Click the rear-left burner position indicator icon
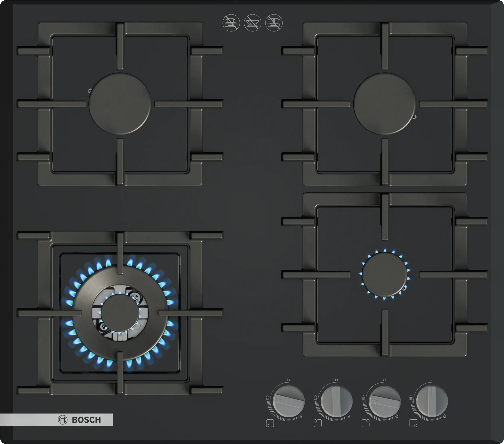The width and height of the screenshot is (504, 444). [x=318, y=423]
